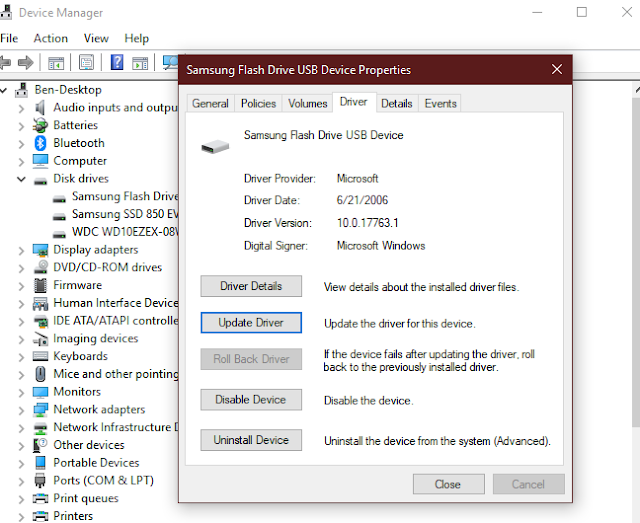The image size is (640, 523).
Task: Click the Other devices icon
Action: tap(40, 445)
